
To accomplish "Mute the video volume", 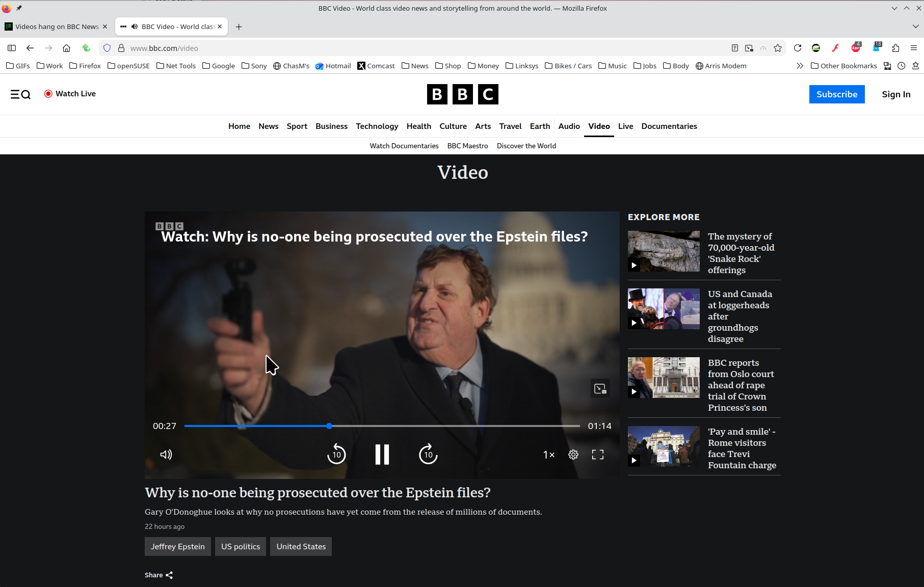I will (166, 455).
